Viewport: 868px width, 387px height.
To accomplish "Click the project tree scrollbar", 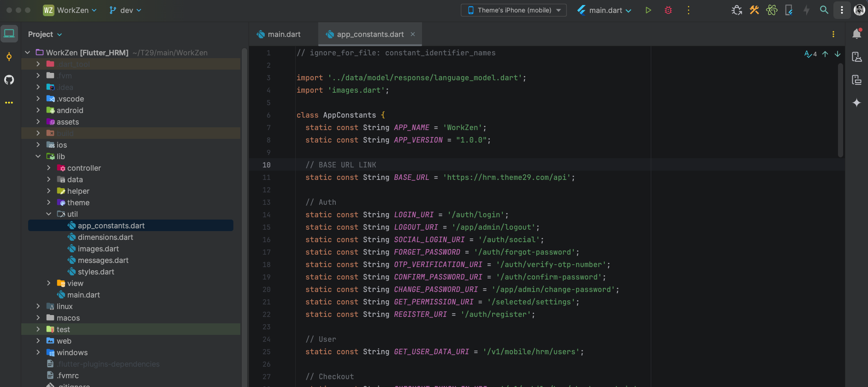I will tap(244, 217).
